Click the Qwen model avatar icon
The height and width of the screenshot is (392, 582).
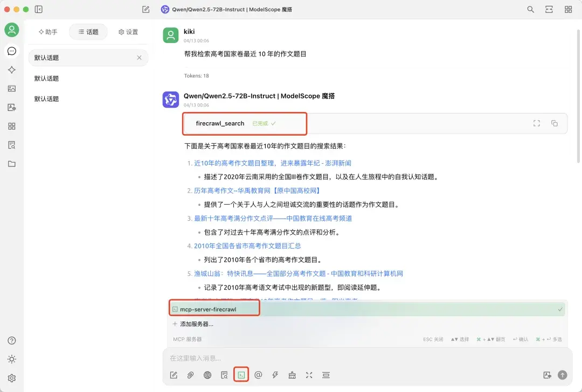[171, 100]
